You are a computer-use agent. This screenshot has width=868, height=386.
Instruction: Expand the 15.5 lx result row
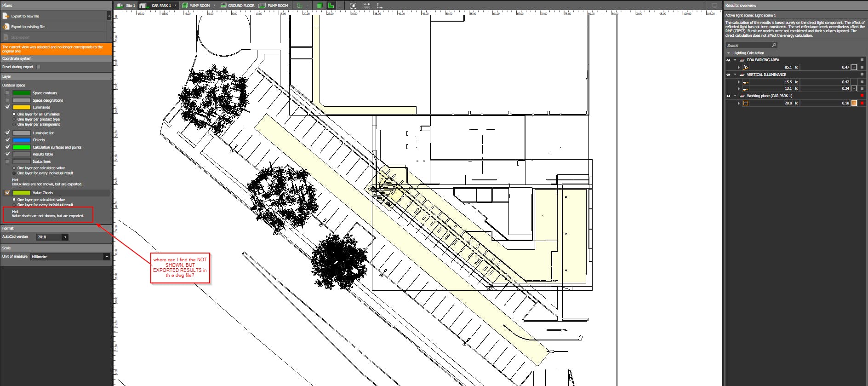[x=739, y=82]
